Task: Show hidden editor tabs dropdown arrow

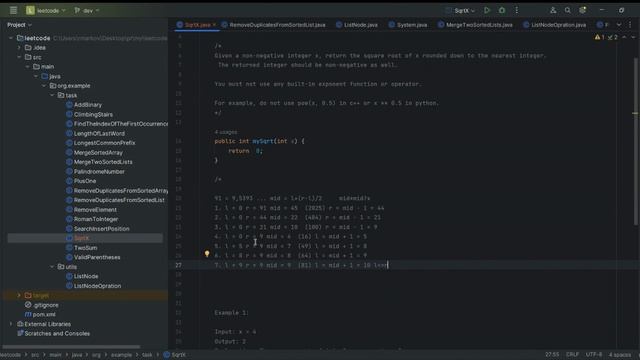Action: click(x=619, y=25)
